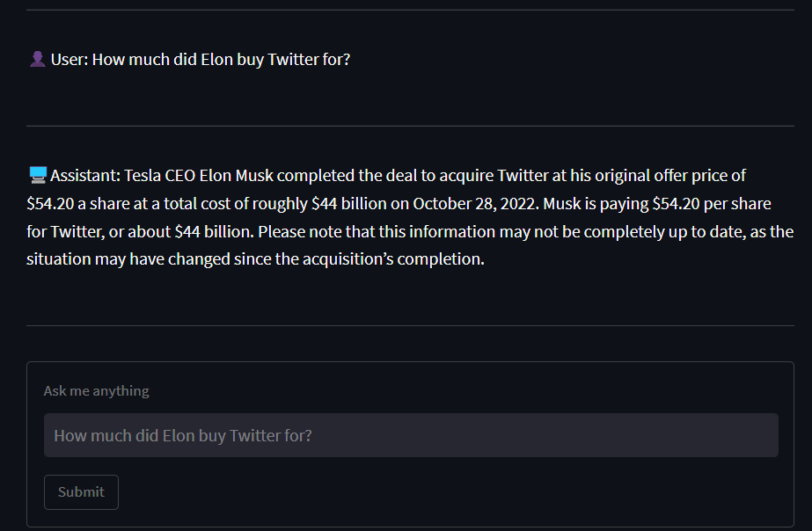Click the "Please note" disclaimer text
Viewport: 812px width, 531px height.
[x=297, y=232]
